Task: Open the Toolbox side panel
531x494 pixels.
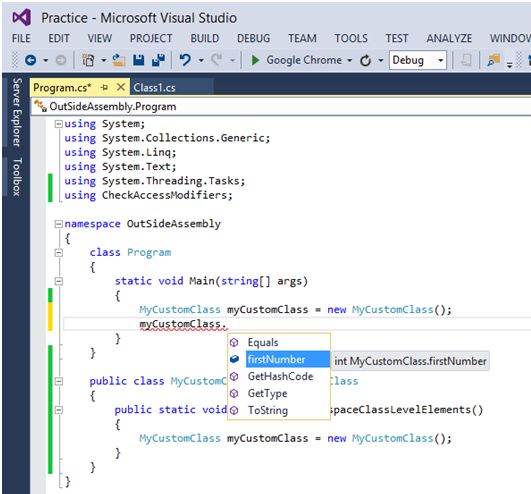Action: (17, 177)
